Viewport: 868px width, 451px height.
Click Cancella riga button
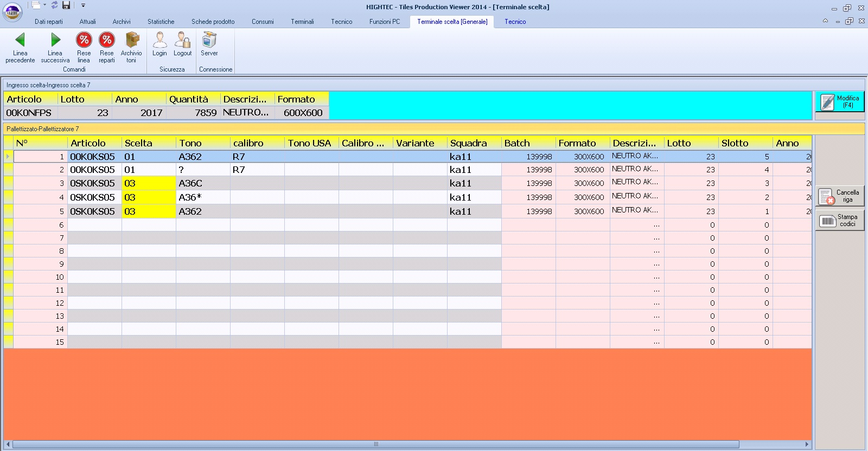pyautogui.click(x=840, y=196)
